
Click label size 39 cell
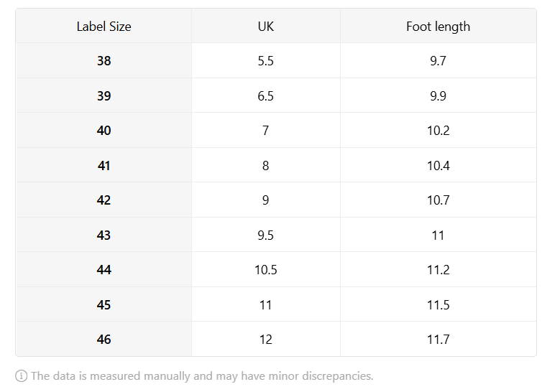pos(104,95)
